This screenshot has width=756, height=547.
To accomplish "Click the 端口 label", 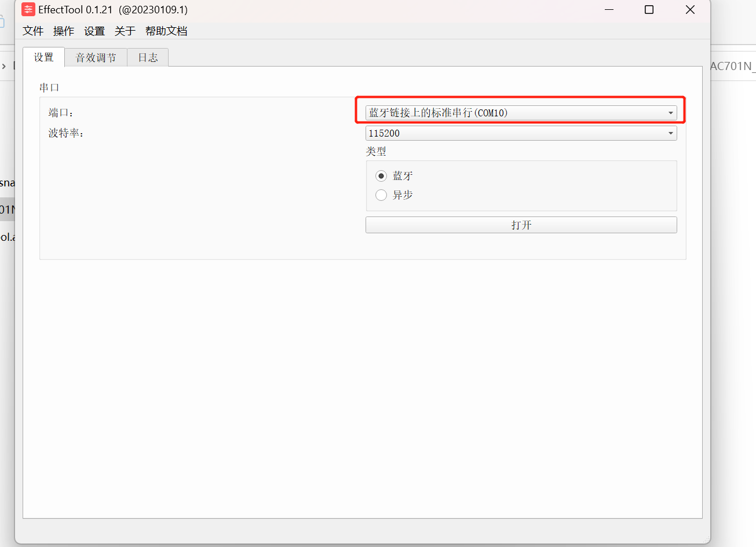I will coord(61,113).
